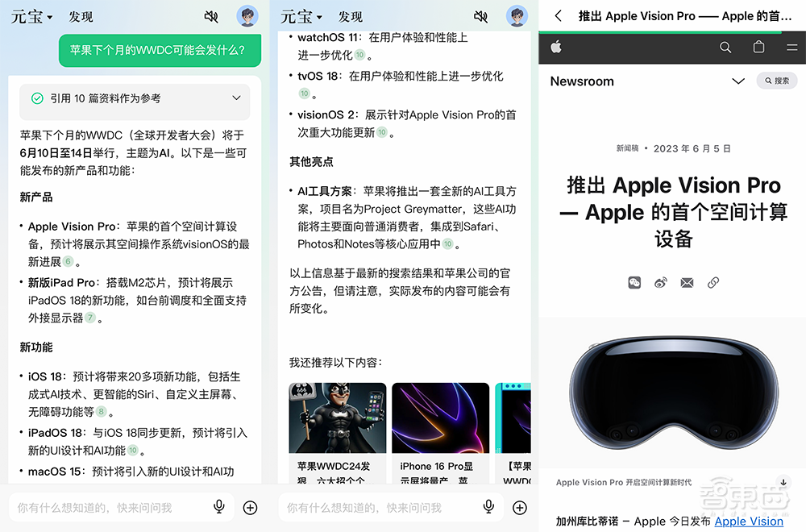Tap the microphone icon for voice input
806x532 pixels.
coord(219,507)
